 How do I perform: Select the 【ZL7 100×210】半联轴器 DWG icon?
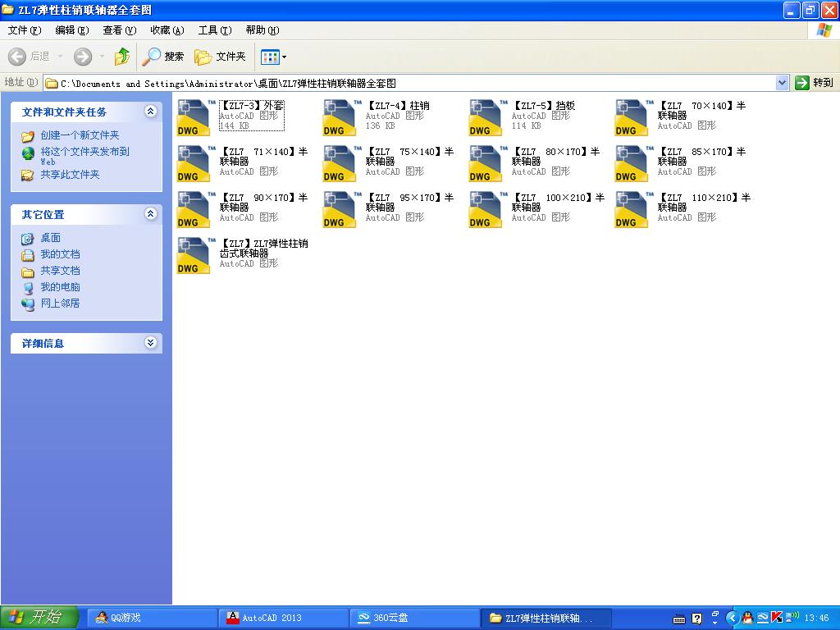486,210
